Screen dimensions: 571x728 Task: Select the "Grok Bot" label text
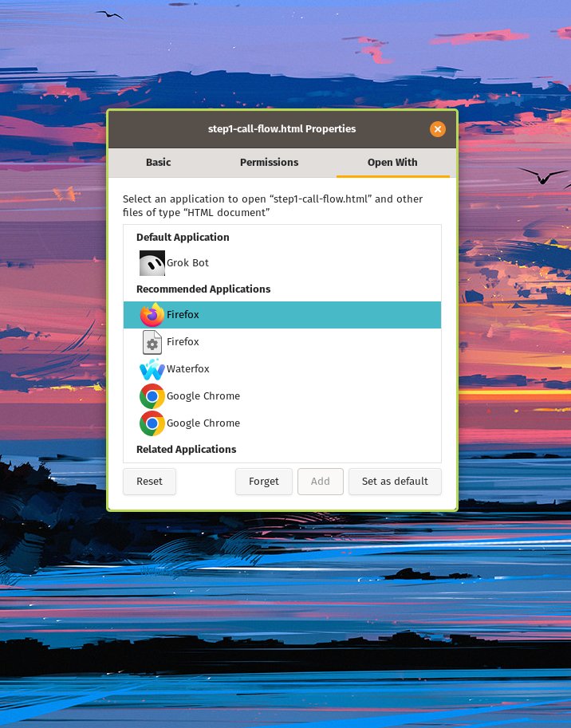pos(187,263)
